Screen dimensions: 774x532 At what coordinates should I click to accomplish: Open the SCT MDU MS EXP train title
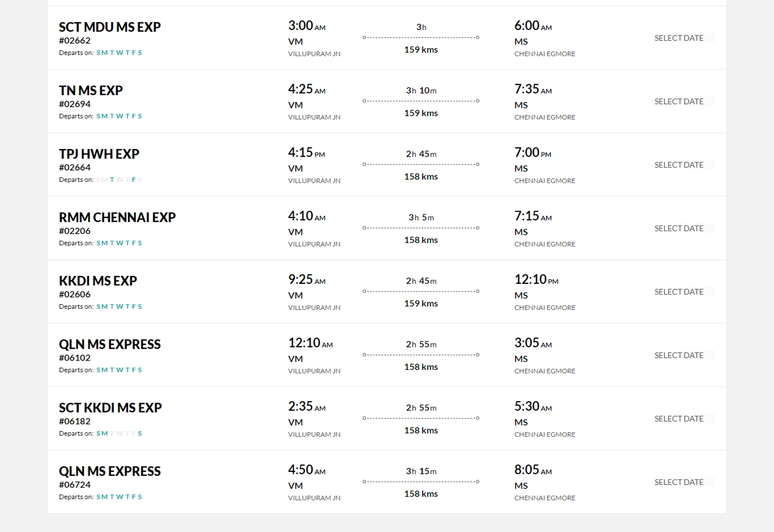[x=110, y=27]
